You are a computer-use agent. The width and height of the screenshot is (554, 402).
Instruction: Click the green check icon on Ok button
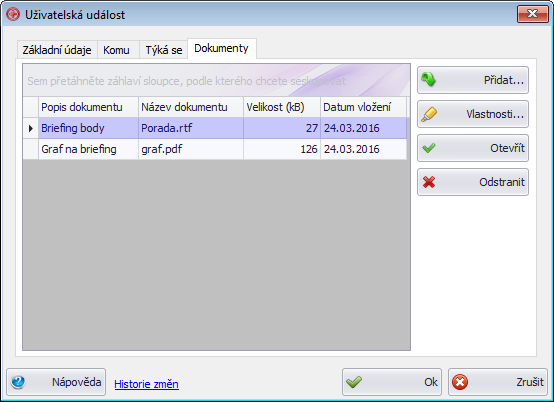click(x=354, y=382)
